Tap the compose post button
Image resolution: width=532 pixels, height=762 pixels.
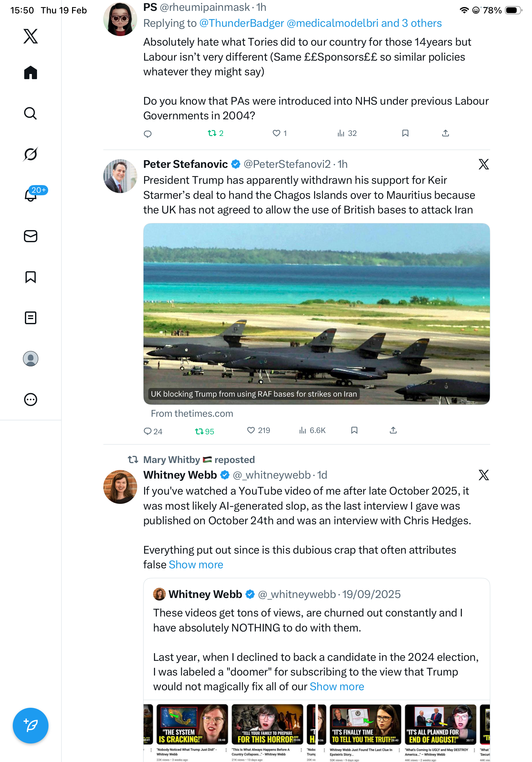(30, 726)
